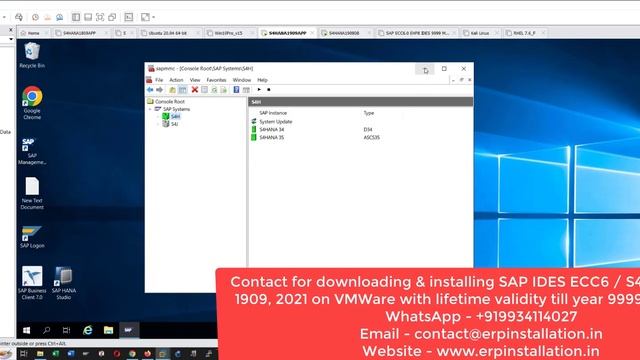The height and width of the screenshot is (360, 640).
Task: Click Chrome icon in host taskbar
Action: [132, 354]
